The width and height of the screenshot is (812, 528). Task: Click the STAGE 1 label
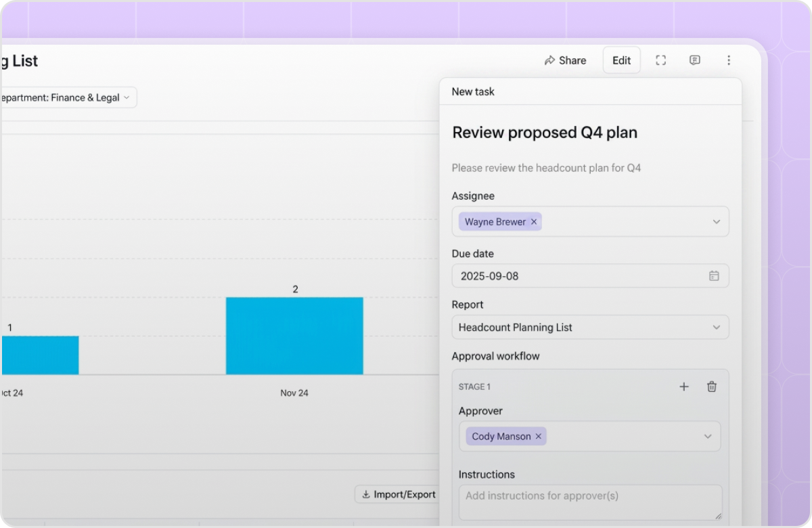474,387
